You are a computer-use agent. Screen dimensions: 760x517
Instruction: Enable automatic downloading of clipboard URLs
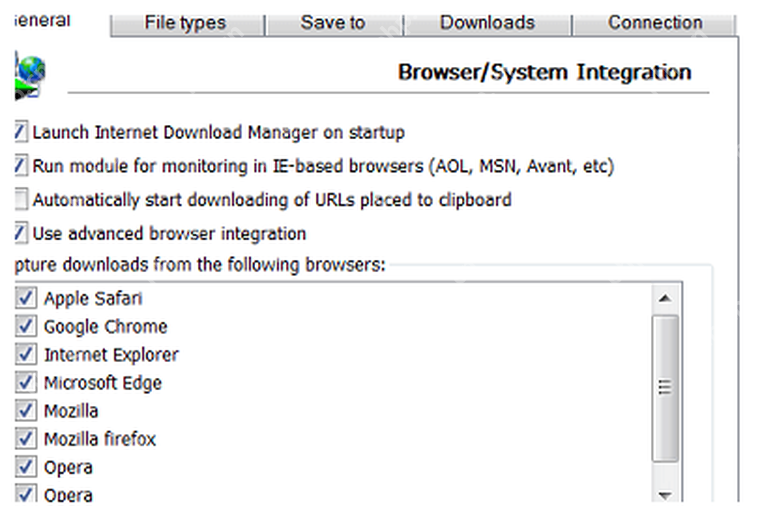tap(21, 200)
